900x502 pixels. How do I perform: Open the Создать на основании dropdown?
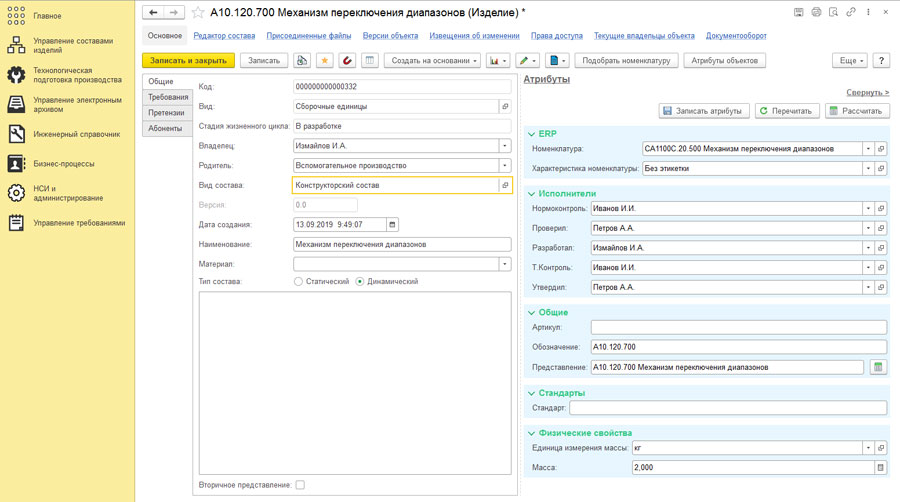[432, 61]
